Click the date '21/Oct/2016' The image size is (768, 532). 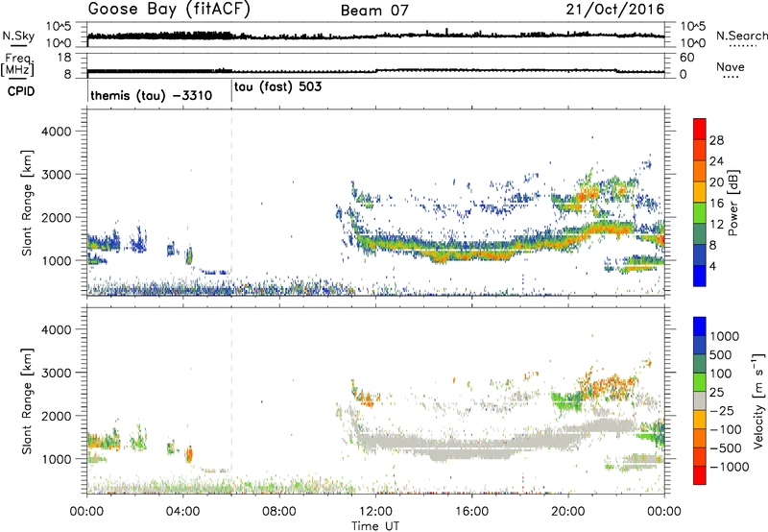[615, 10]
